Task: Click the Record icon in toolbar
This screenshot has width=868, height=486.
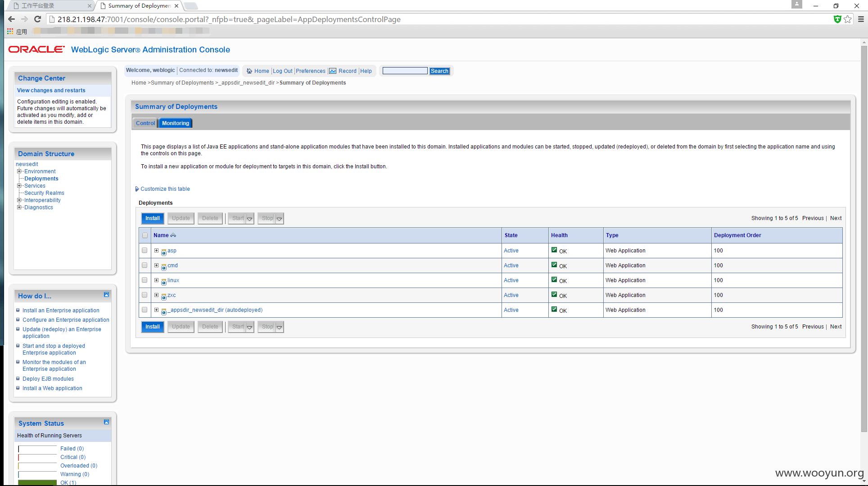Action: pos(333,71)
